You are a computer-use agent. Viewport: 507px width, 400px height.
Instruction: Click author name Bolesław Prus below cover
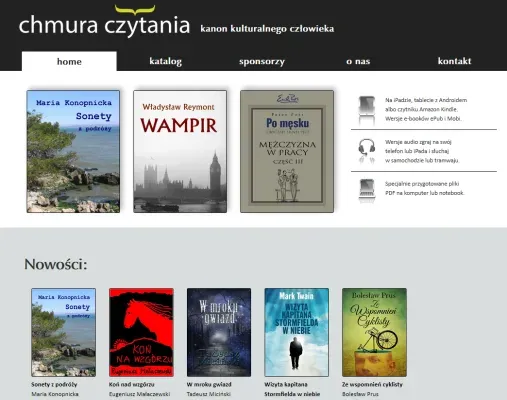pyautogui.click(x=360, y=394)
